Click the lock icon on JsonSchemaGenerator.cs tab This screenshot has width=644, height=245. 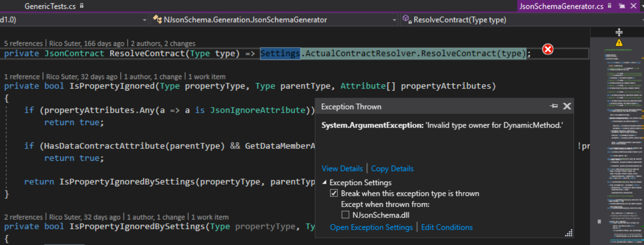click(610, 6)
